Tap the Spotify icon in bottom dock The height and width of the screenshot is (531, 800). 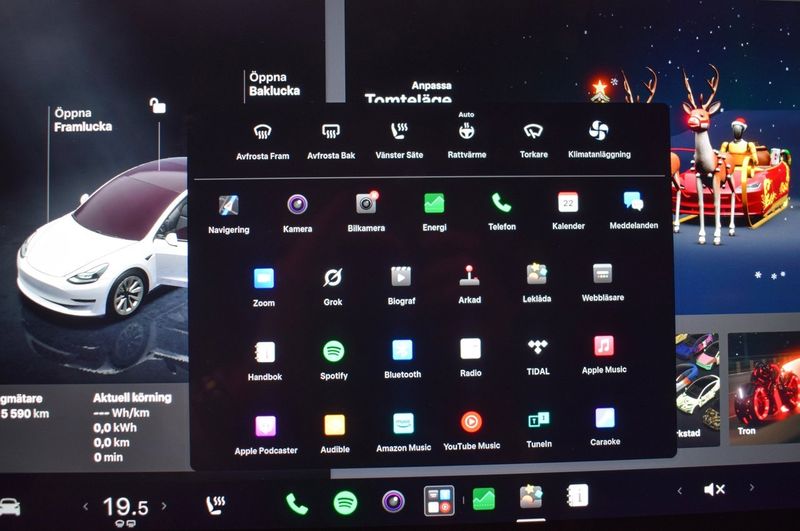pos(345,503)
